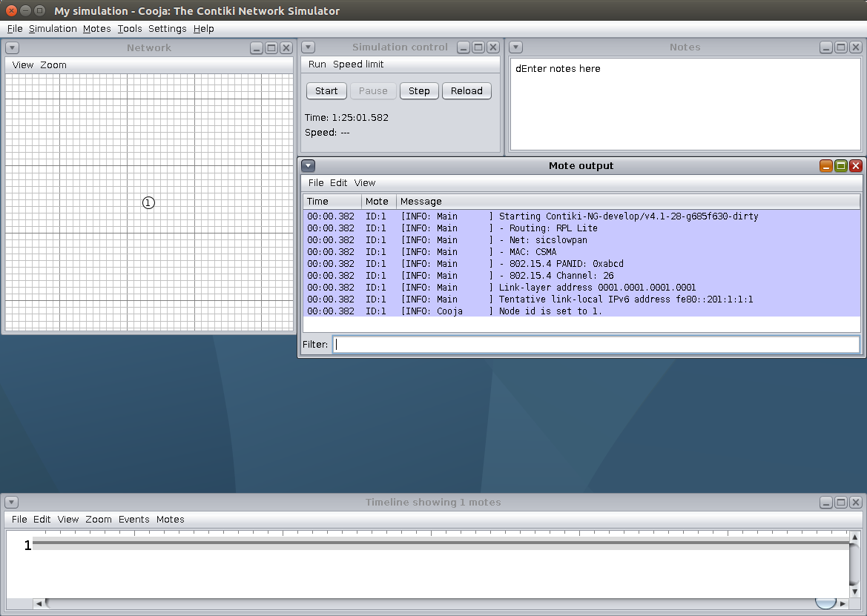The image size is (867, 616).
Task: Close the Simulation control panel
Action: [493, 47]
